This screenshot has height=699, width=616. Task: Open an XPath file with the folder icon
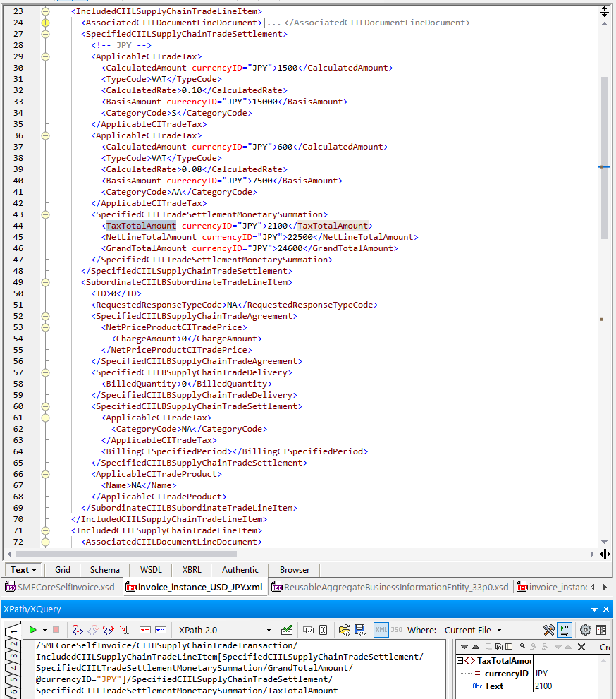(344, 630)
